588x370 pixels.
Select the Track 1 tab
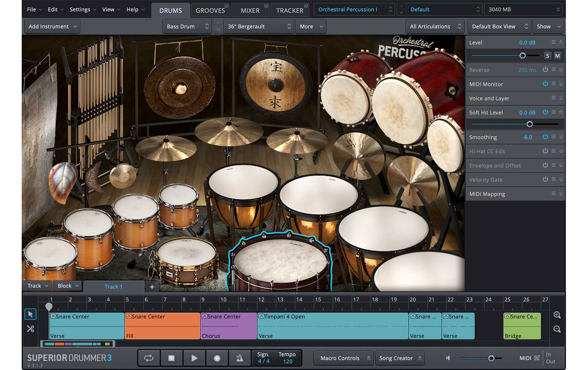click(x=114, y=287)
